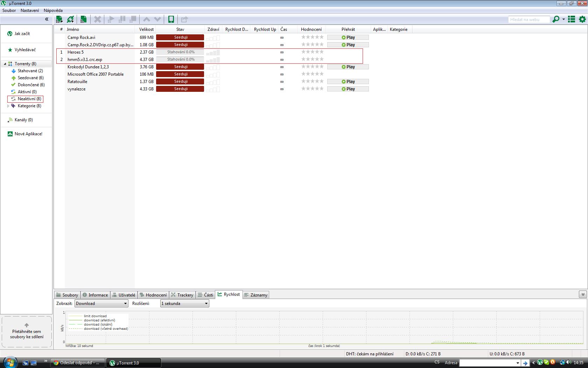588x368 pixels.
Task: Open the Nápověda menu
Action: (x=53, y=11)
